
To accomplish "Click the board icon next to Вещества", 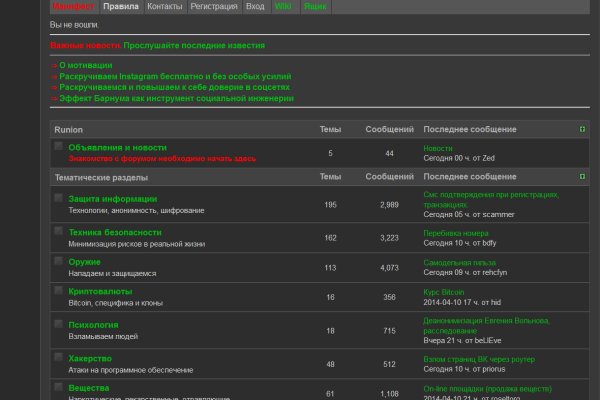I will [x=58, y=387].
